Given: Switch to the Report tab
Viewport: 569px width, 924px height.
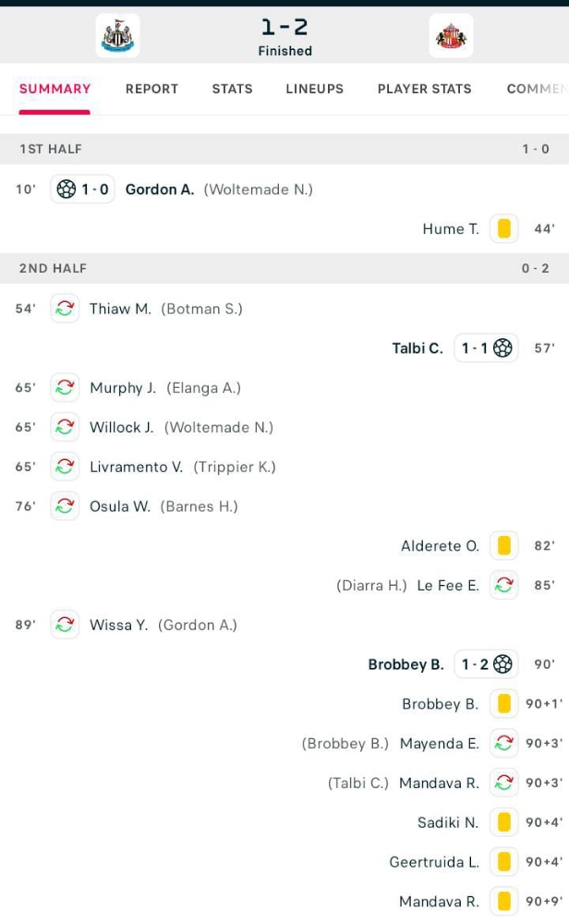Looking at the screenshot, I should [x=151, y=89].
